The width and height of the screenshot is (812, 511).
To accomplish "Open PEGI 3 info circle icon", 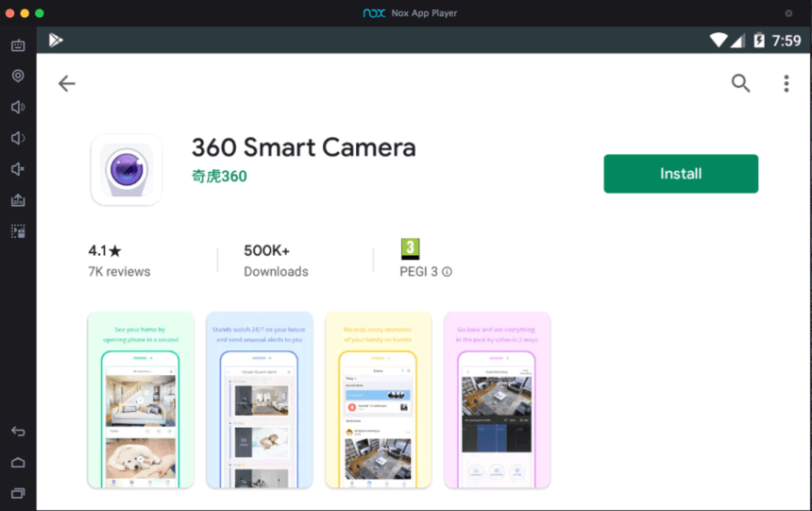I will (447, 272).
